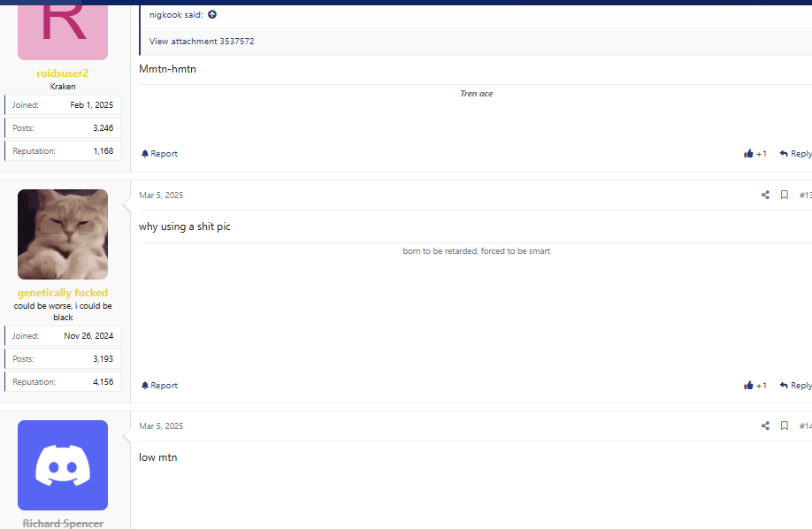Click the Mar 5, 2025 date on the "low mtn" post
This screenshot has height=529, width=812.
click(161, 425)
